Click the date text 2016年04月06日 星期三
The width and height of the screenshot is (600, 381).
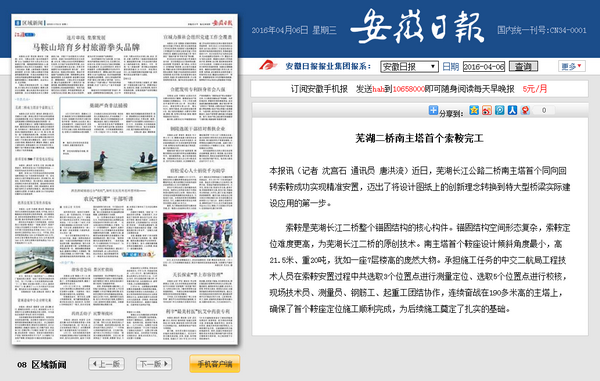click(x=294, y=30)
